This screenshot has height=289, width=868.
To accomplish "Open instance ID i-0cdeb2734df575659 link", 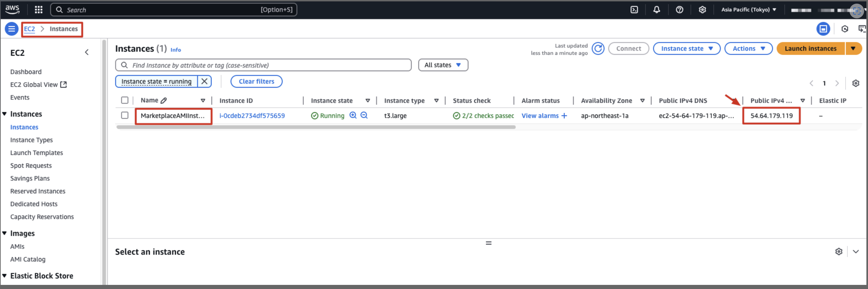I will 252,116.
